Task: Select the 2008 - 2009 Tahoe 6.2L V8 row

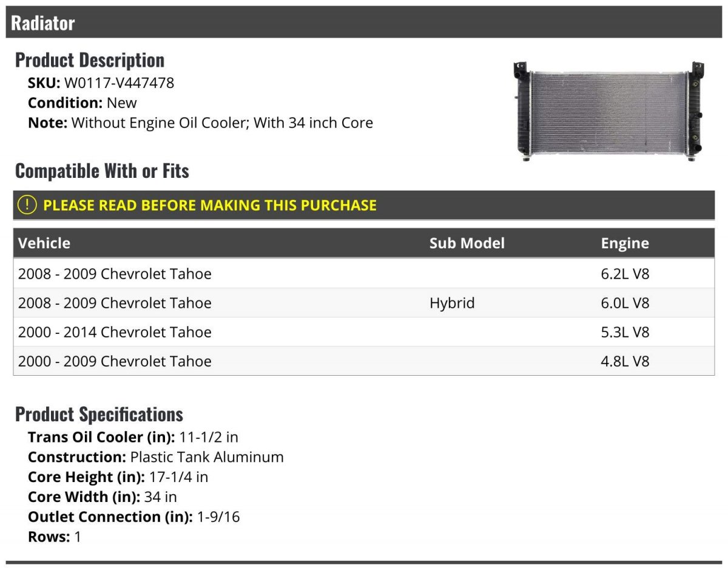Action: click(364, 274)
